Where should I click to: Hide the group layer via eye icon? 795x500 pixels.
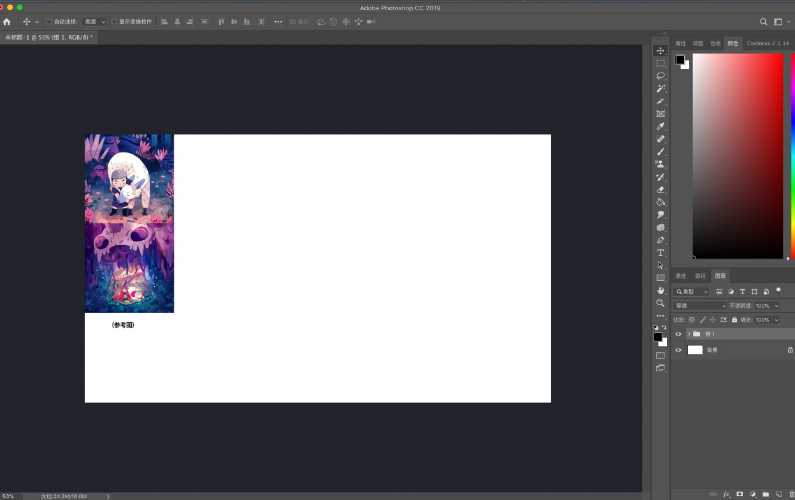(x=678, y=334)
